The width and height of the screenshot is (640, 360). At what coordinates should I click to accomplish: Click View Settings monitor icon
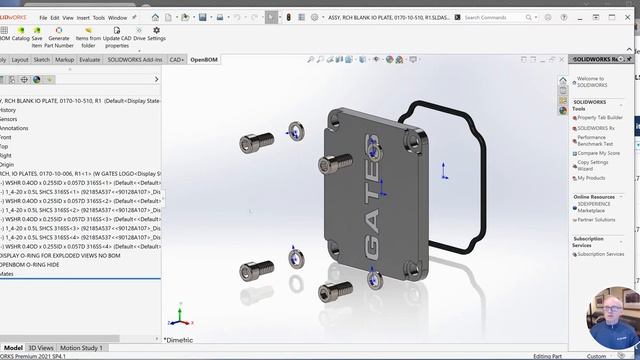coord(413,60)
